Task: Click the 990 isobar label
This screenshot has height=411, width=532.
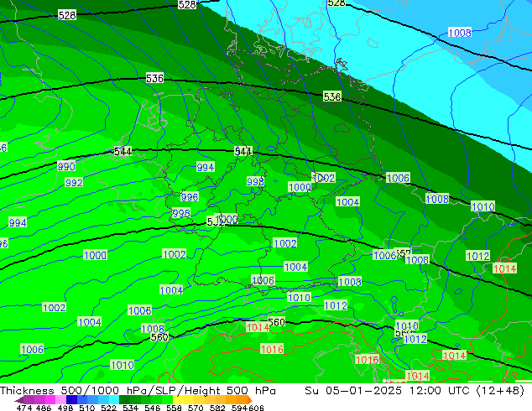Action: click(x=66, y=166)
